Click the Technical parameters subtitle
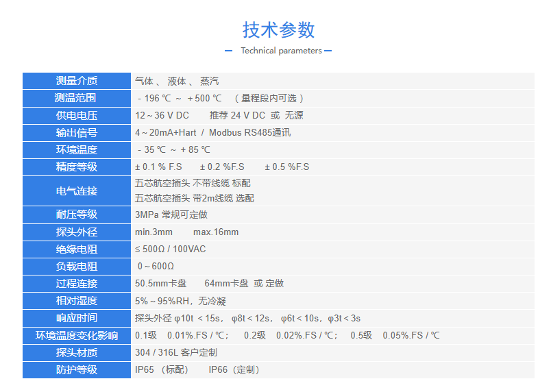The height and width of the screenshot is (392, 551). click(281, 51)
